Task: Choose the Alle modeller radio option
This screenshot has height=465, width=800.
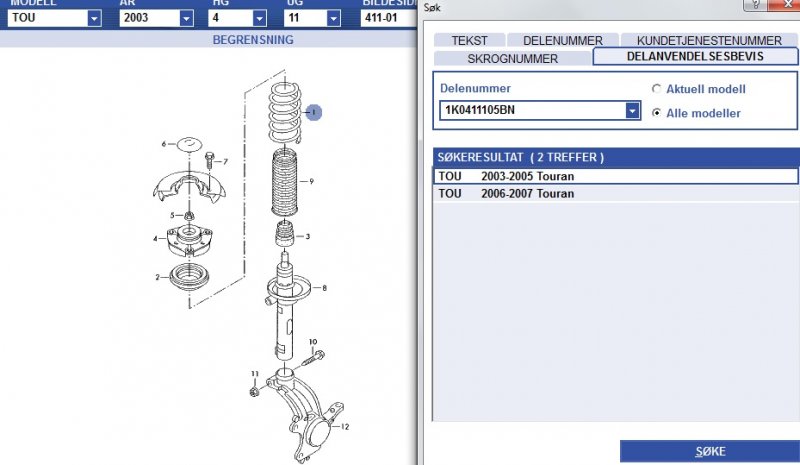Action: (657, 113)
